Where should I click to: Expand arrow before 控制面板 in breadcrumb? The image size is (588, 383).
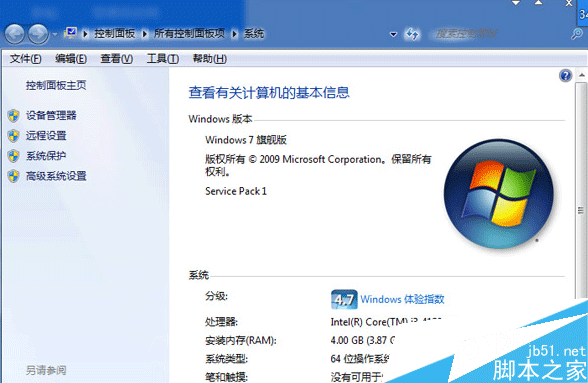[x=85, y=34]
